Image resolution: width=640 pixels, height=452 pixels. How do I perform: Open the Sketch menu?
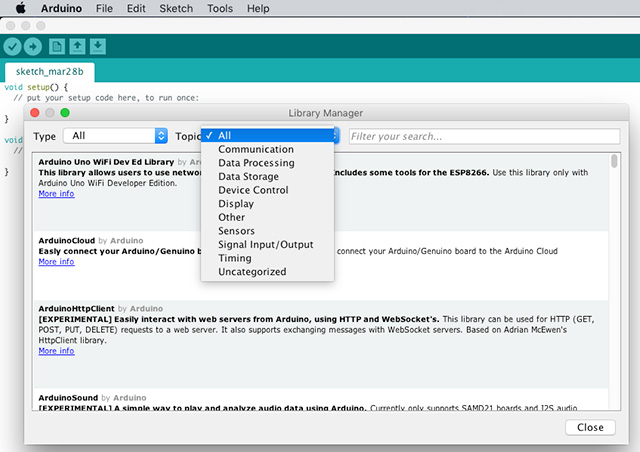click(176, 8)
